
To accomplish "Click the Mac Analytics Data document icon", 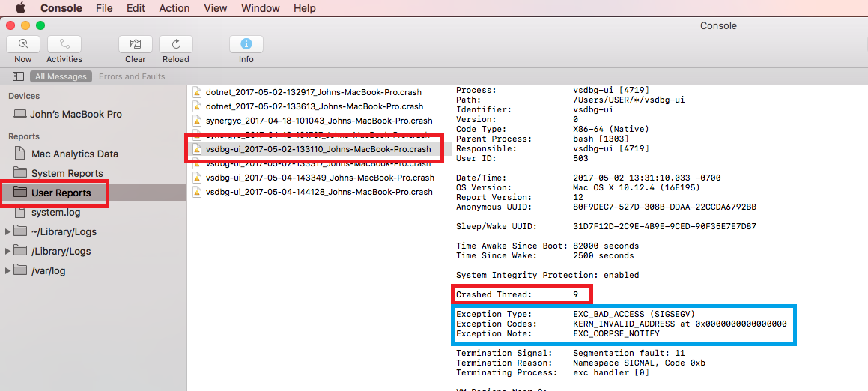I will (x=20, y=153).
